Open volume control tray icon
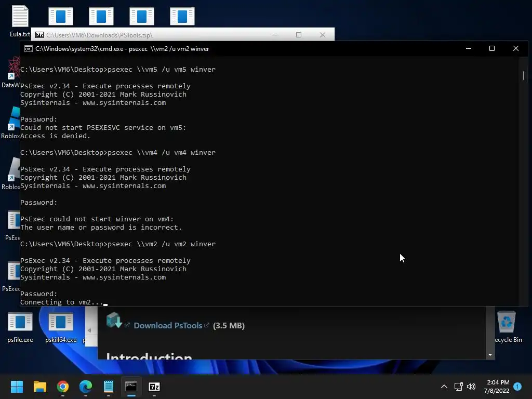 pos(471,387)
